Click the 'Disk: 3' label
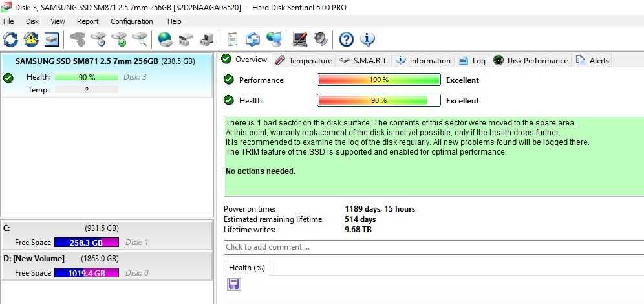 [x=134, y=77]
